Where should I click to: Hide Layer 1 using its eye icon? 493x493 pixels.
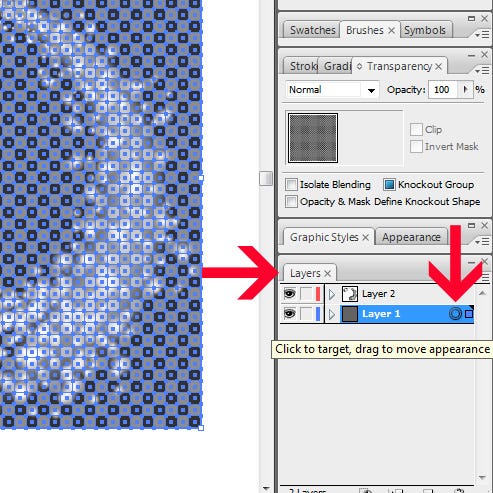[289, 314]
